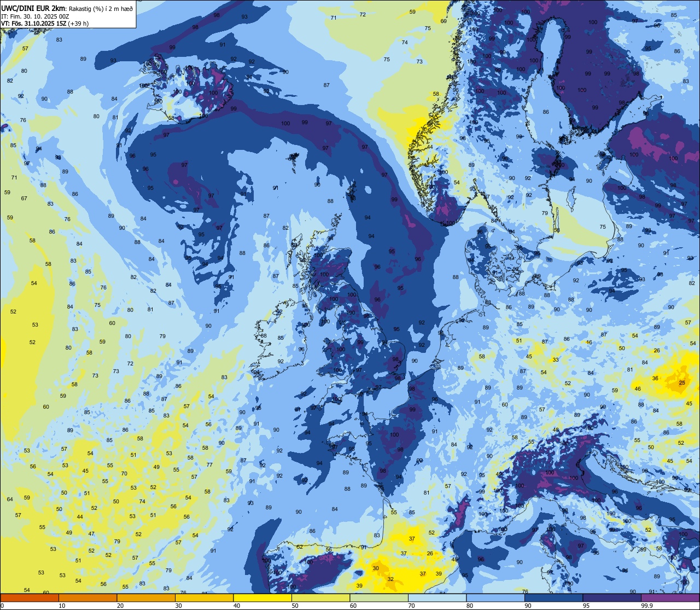Click the humidity value "30" over Spain
Image resolution: width=700 pixels, height=610 pixels.
(x=376, y=568)
